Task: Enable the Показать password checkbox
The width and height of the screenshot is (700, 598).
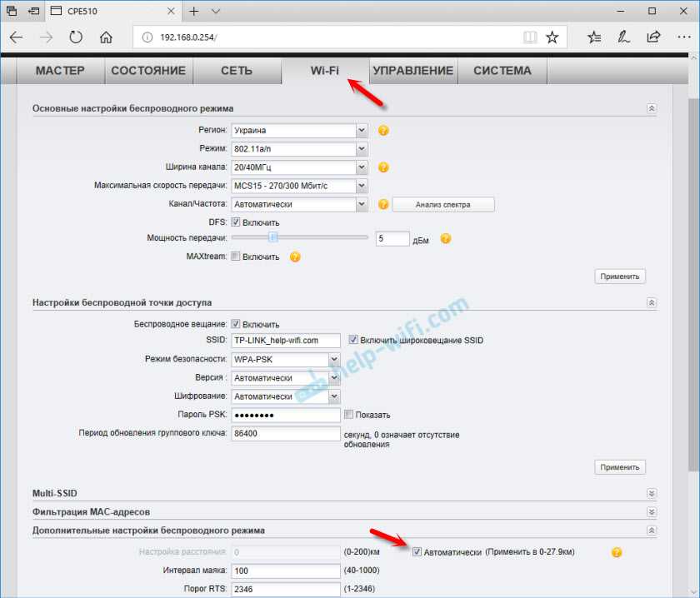Action: 348,415
